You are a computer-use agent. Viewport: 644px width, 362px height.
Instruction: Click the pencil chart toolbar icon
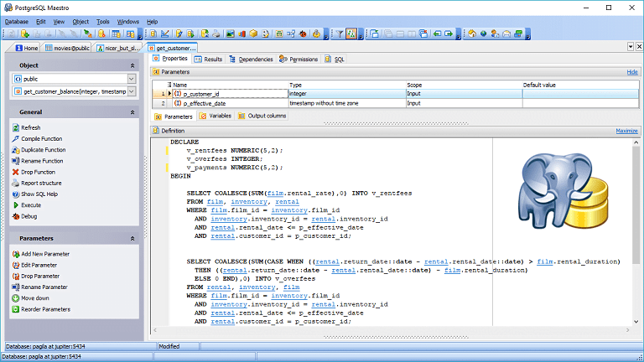click(165, 34)
